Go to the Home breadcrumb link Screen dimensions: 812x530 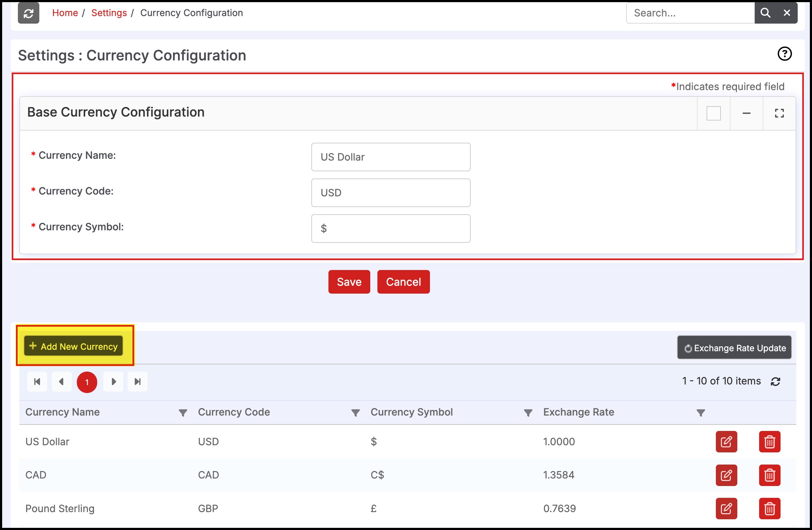pyautogui.click(x=65, y=13)
